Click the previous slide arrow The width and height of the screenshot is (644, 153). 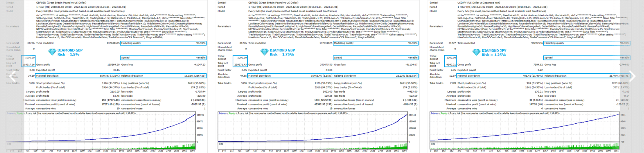pos(13,77)
